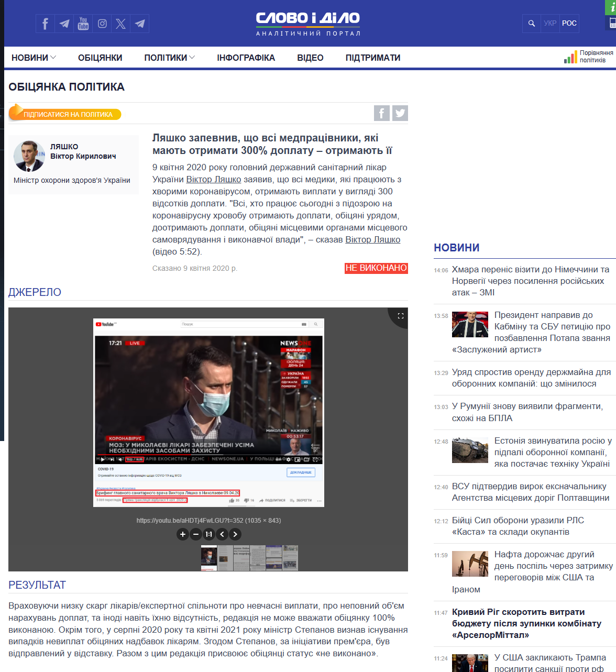The image size is (616, 672).
Task: Share promise via grey Twitter icon
Action: (x=400, y=113)
